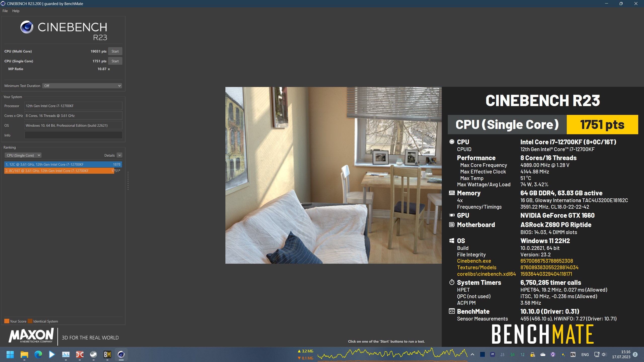Click the purple hexagon tray icon

(553, 354)
